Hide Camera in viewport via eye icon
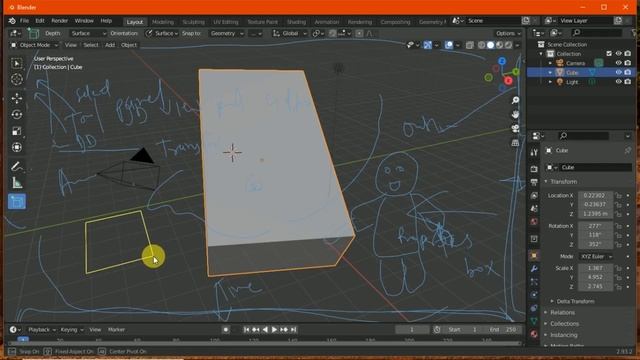This screenshot has width=640, height=360. click(619, 63)
